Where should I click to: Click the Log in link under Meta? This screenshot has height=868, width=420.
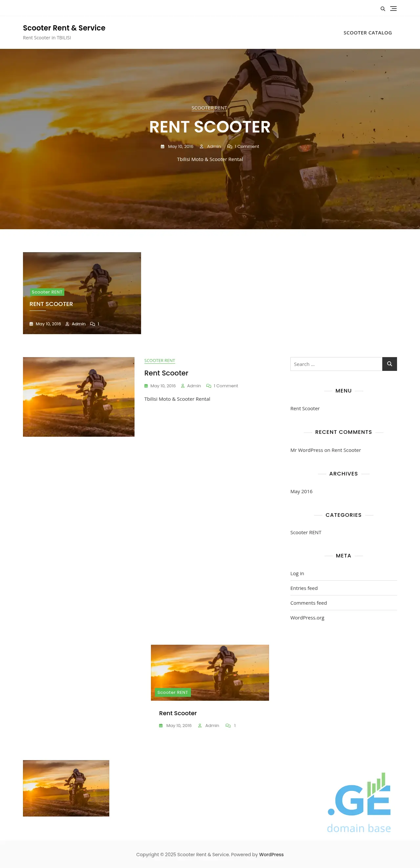tap(297, 573)
